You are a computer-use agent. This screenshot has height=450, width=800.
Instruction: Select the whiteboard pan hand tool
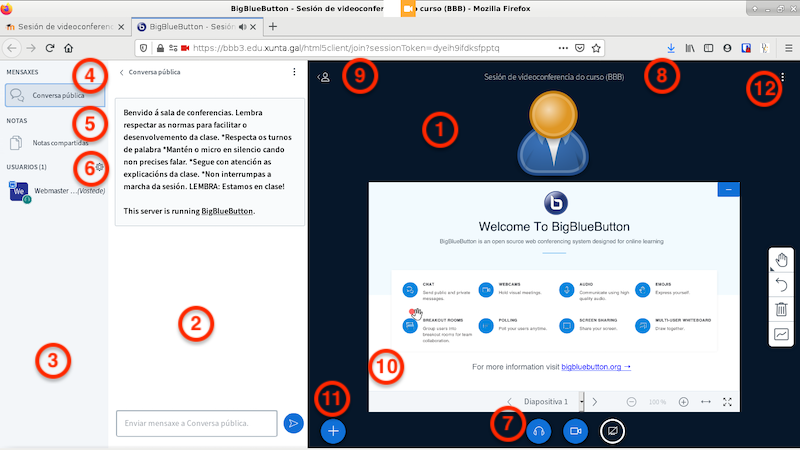782,261
